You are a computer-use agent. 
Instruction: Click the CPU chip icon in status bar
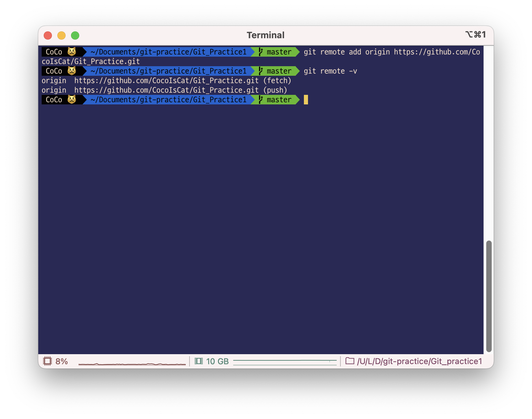47,361
